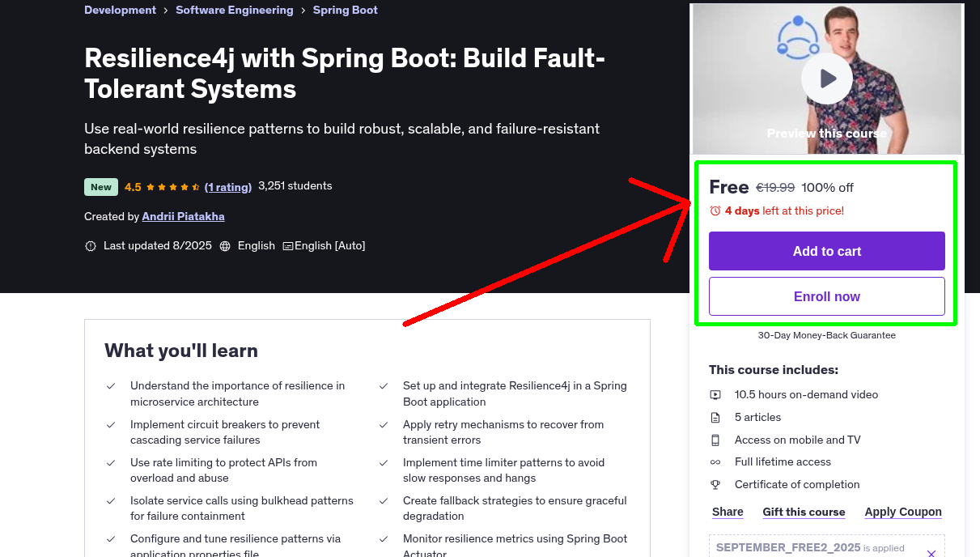980x557 pixels.
Task: Click 'English [Auto]' captions text
Action: point(330,245)
